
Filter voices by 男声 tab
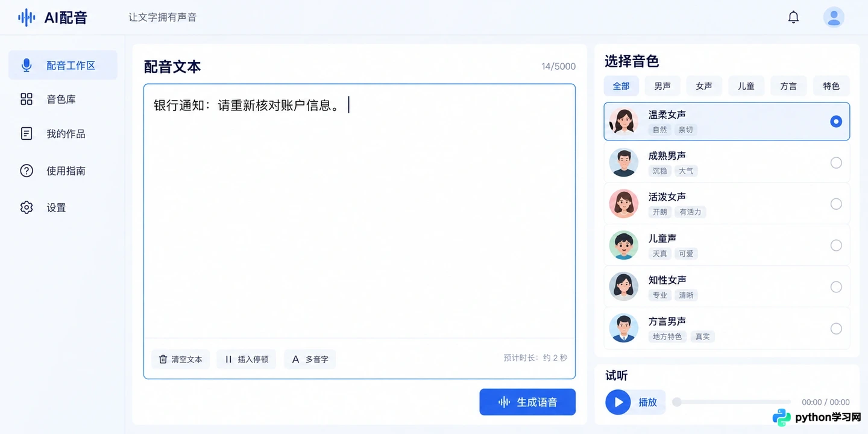tap(662, 86)
